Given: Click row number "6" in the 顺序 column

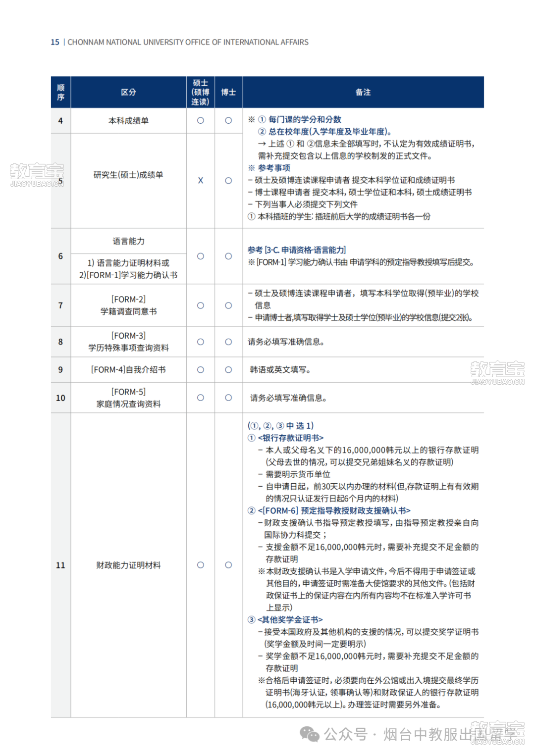Looking at the screenshot, I should (x=60, y=256).
